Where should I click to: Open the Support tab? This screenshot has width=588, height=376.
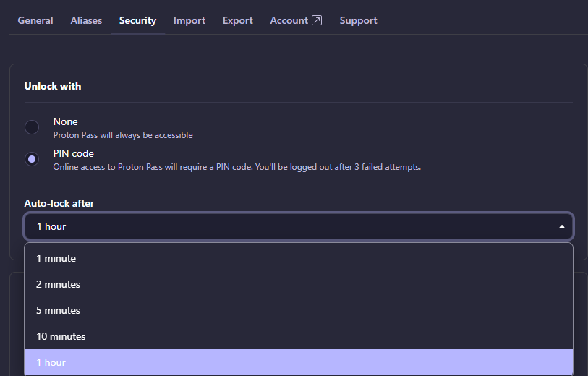point(358,20)
